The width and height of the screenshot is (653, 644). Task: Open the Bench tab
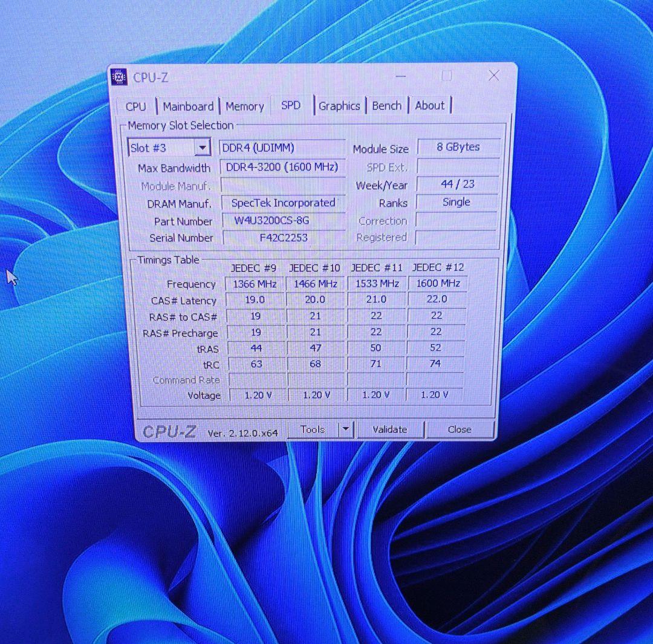pyautogui.click(x=386, y=106)
